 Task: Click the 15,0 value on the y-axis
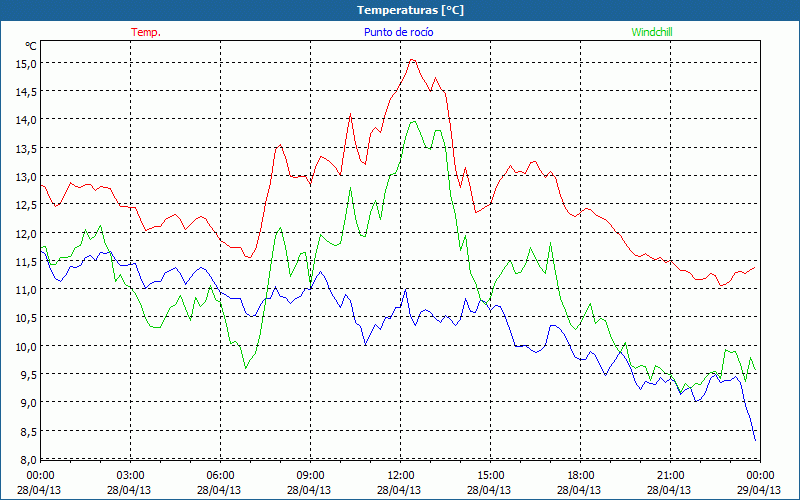pos(27,64)
